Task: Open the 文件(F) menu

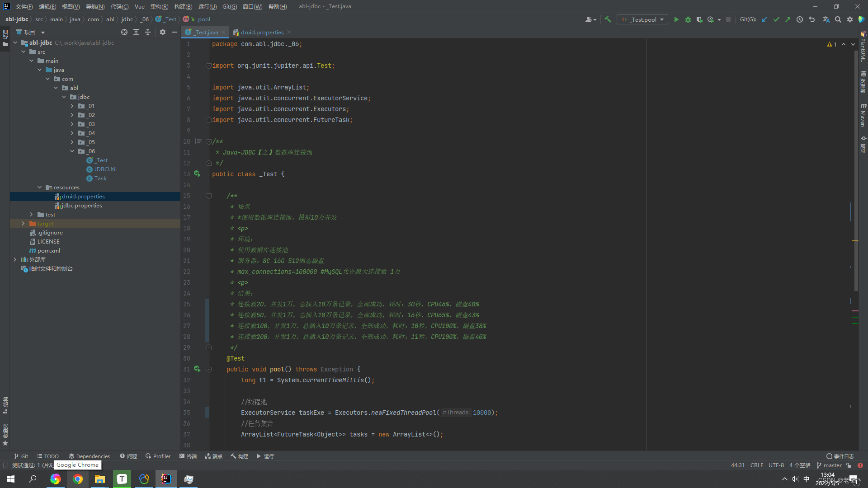Action: coord(24,6)
